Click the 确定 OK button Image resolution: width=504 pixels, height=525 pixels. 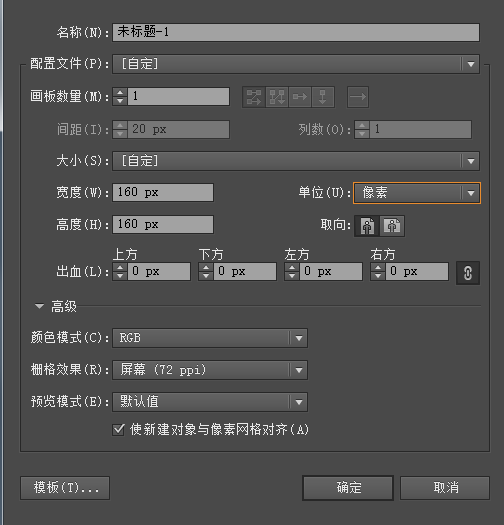coord(348,488)
